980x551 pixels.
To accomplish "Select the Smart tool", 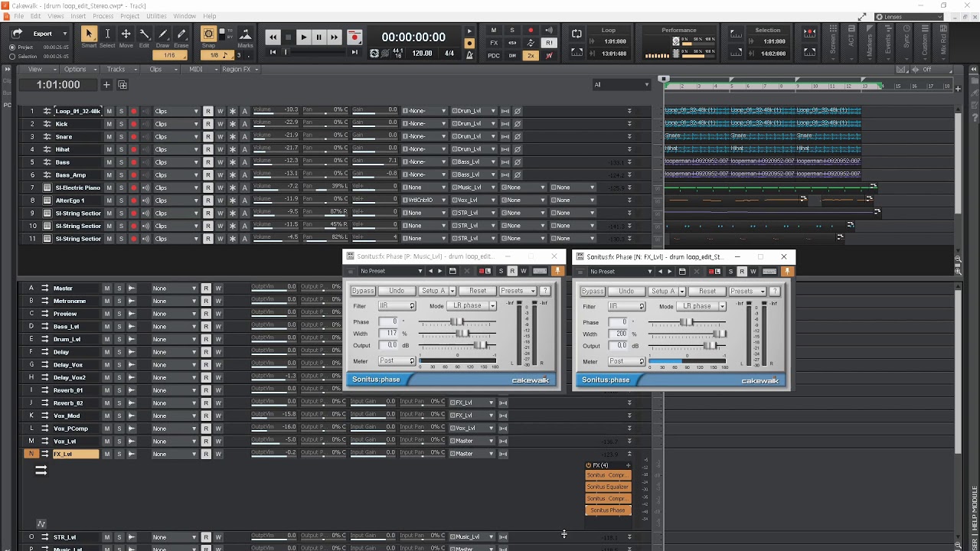I will coord(89,34).
